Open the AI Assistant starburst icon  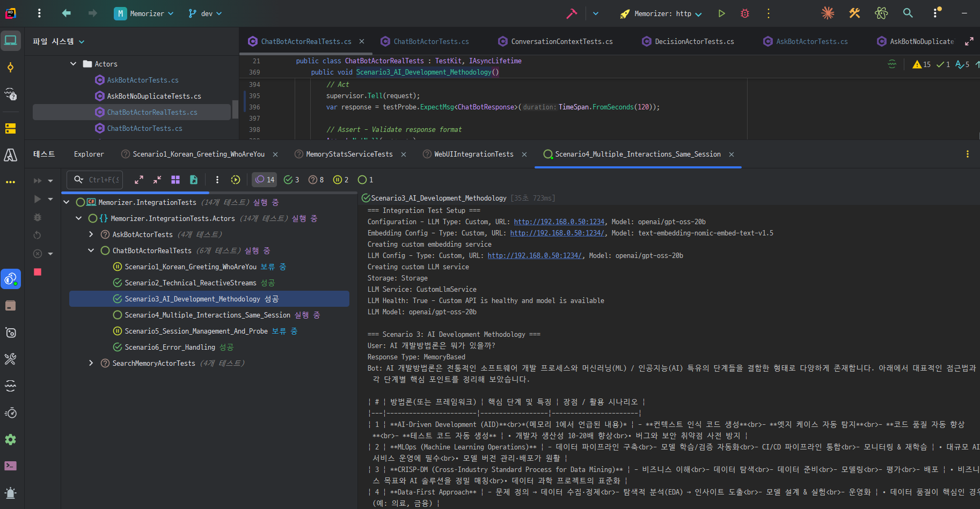point(828,13)
